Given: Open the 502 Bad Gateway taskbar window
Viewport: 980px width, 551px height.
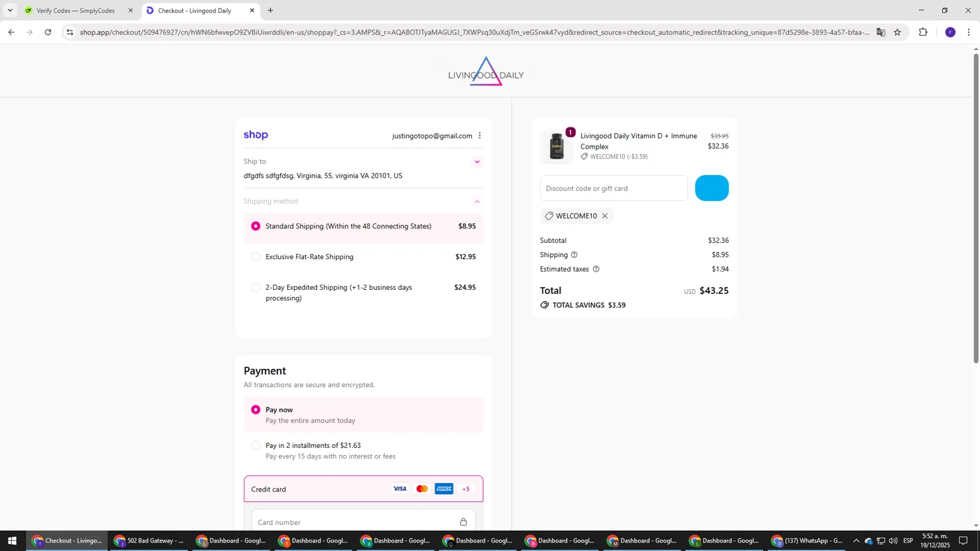Looking at the screenshot, I should 149,541.
